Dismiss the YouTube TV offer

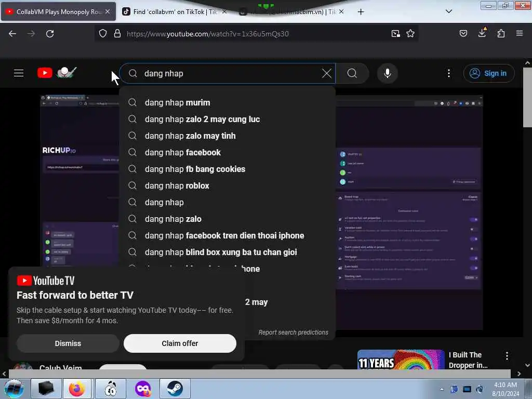coord(68,343)
